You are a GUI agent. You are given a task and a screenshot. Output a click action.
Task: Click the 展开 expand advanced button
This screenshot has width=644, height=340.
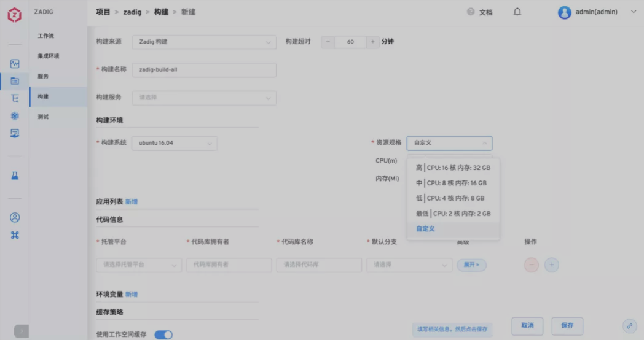[x=471, y=265]
